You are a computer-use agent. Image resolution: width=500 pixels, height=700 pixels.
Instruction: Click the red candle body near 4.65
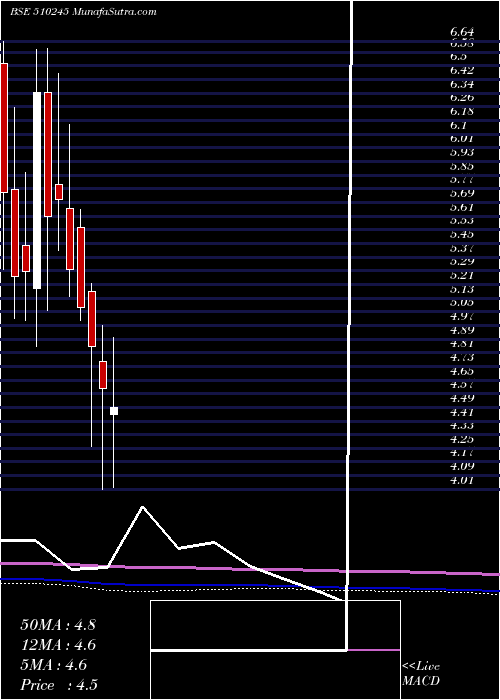pyautogui.click(x=103, y=375)
